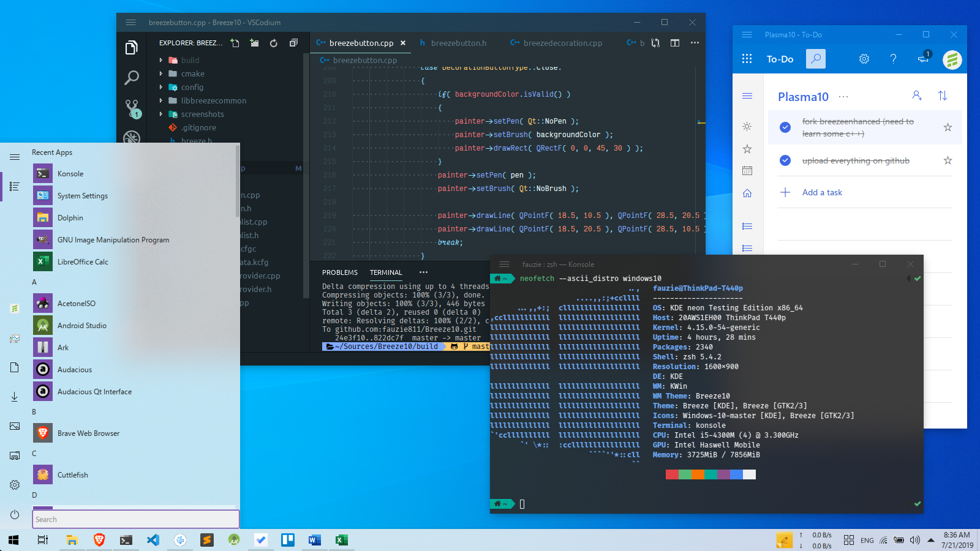980x551 pixels.
Task: Open the Search view in VSCodium activity bar
Action: click(131, 78)
